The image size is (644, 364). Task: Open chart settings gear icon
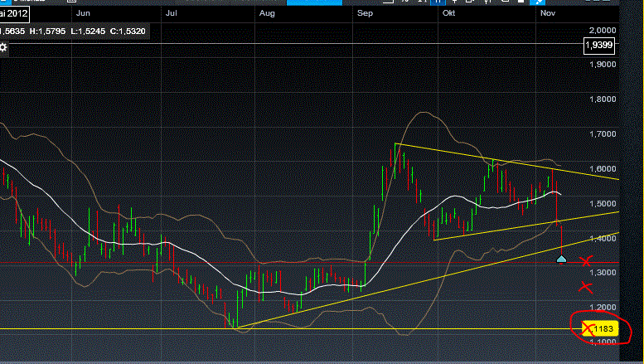click(x=3, y=47)
